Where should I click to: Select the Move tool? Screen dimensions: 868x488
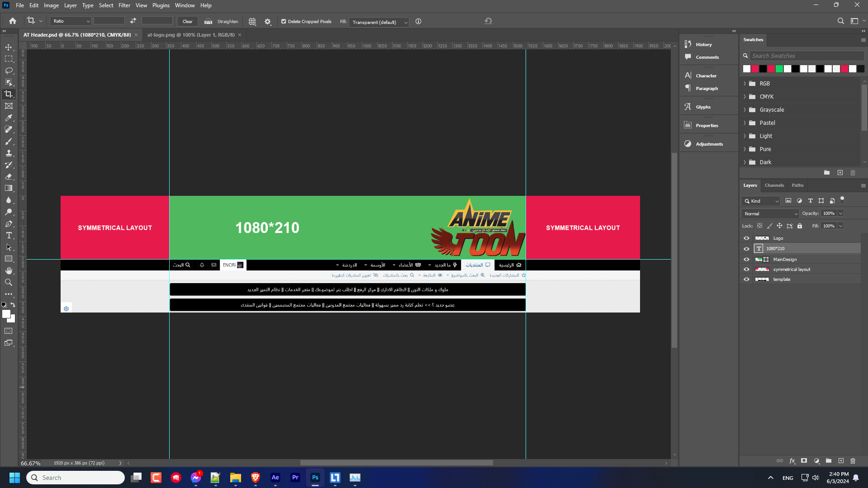(9, 47)
